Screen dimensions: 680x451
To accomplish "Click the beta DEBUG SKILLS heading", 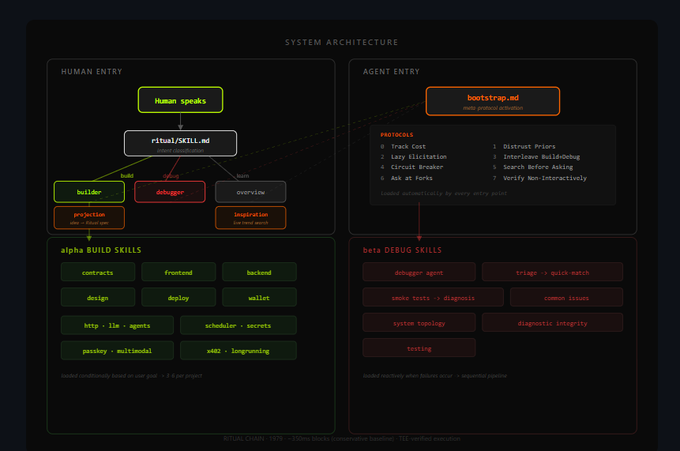I will [x=402, y=250].
